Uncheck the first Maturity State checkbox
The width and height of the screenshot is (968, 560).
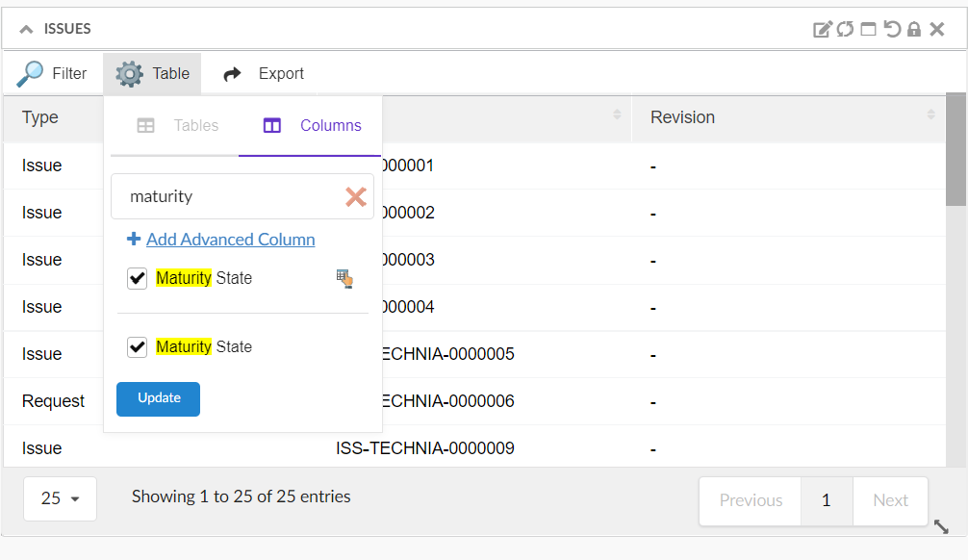138,278
